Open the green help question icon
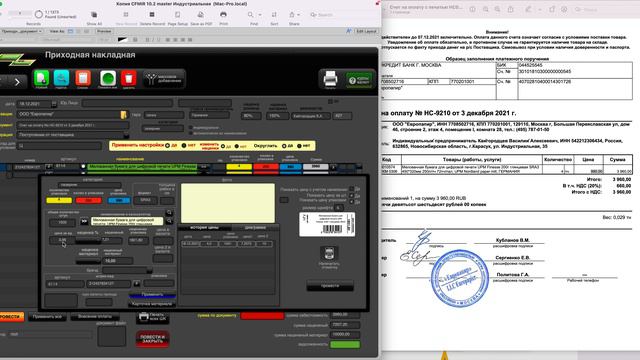 click(359, 80)
